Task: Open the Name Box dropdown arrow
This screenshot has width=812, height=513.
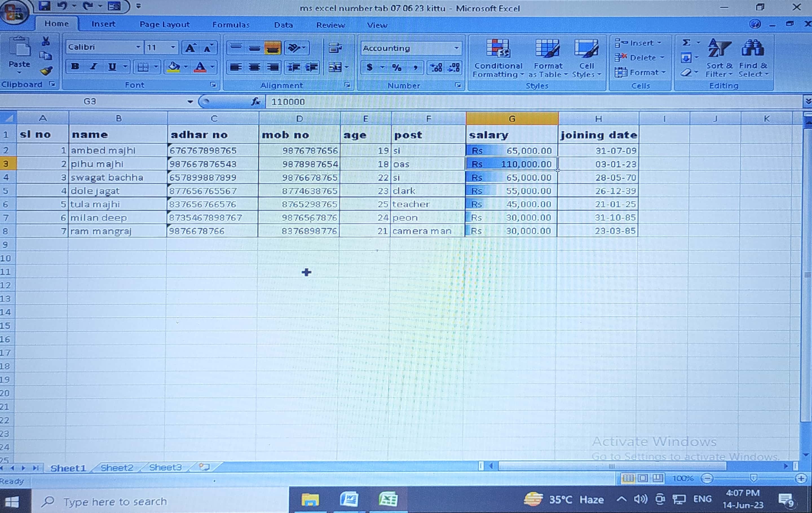Action: [x=190, y=102]
